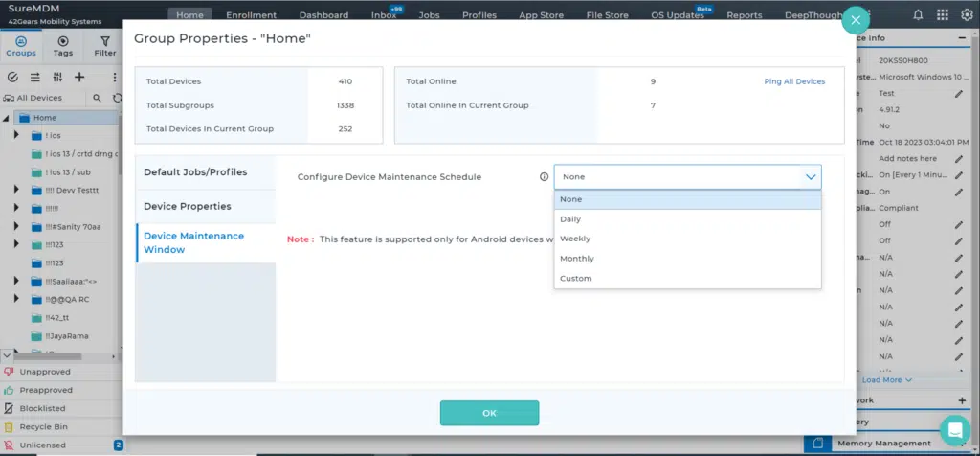
Task: Expand the '! ios' group tree node
Action: coord(16,136)
